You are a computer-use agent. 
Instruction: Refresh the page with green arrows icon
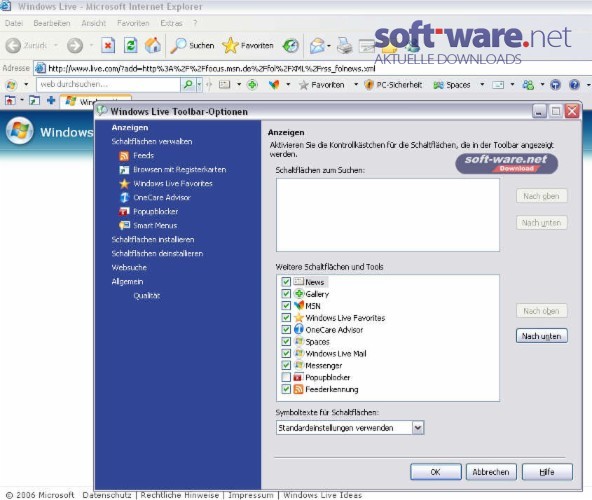(x=131, y=46)
